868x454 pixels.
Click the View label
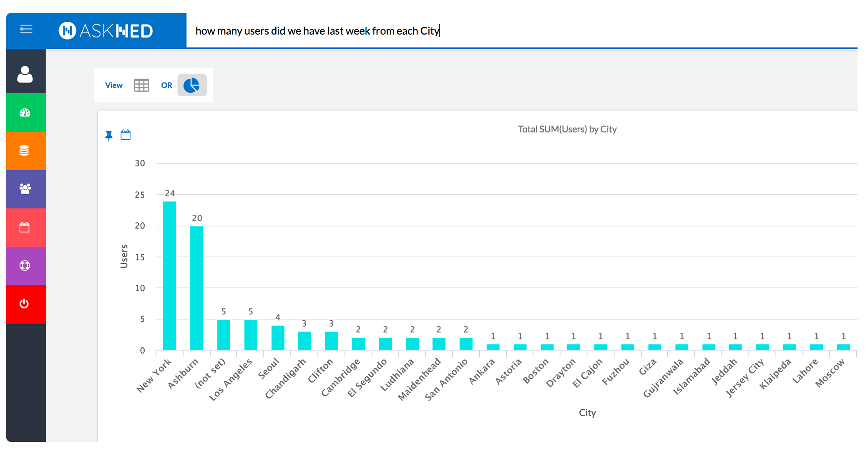point(113,85)
